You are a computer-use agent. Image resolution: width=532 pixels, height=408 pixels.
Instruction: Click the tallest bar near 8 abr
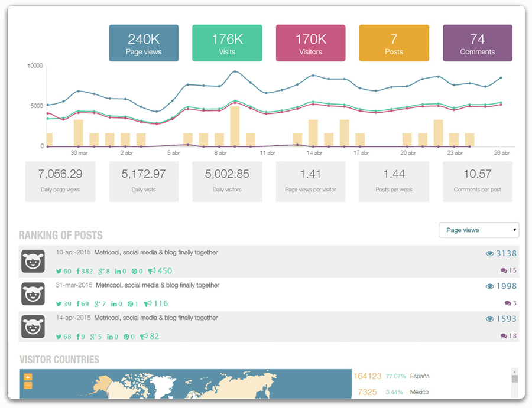pos(235,126)
